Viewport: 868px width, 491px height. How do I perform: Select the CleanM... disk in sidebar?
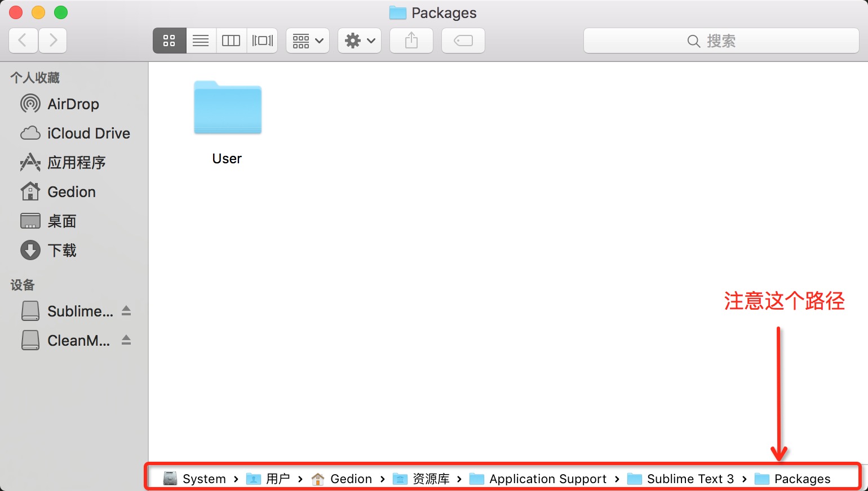(x=66, y=341)
